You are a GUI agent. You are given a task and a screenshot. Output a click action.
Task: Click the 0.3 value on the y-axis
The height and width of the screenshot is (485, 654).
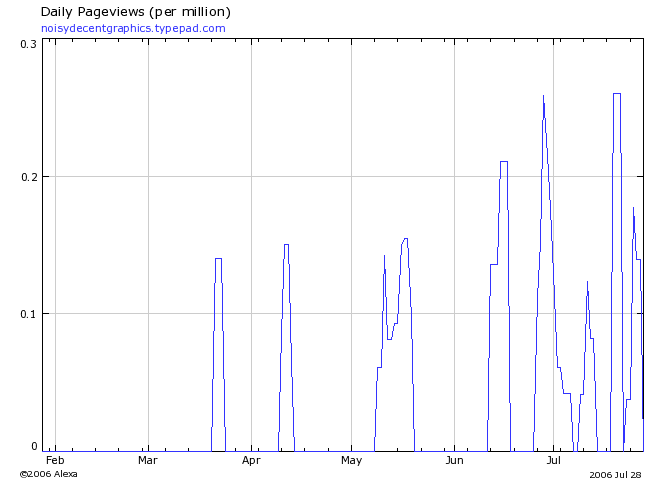point(28,44)
